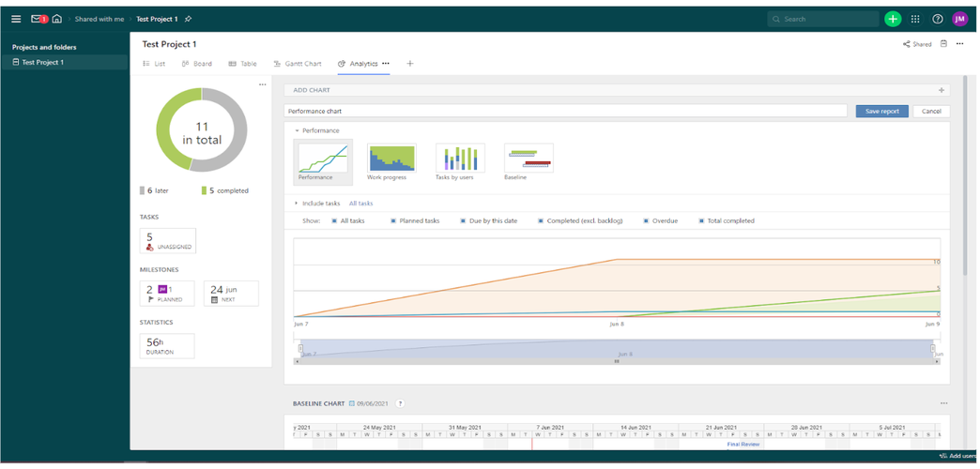The width and height of the screenshot is (980, 469).
Task: Collapse the Performance section
Action: 297,130
